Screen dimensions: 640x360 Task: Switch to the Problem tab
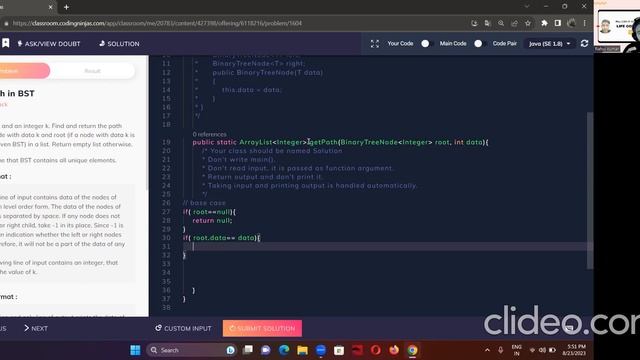24,71
